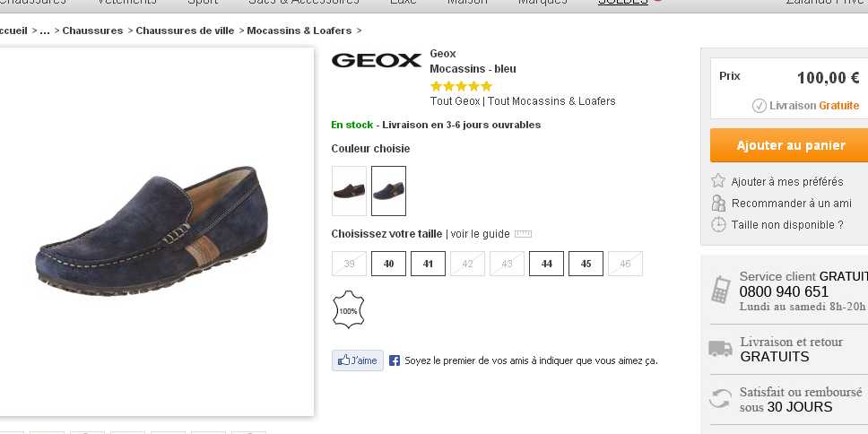The width and height of the screenshot is (868, 434).
Task: Select shoe size 44
Action: (546, 264)
